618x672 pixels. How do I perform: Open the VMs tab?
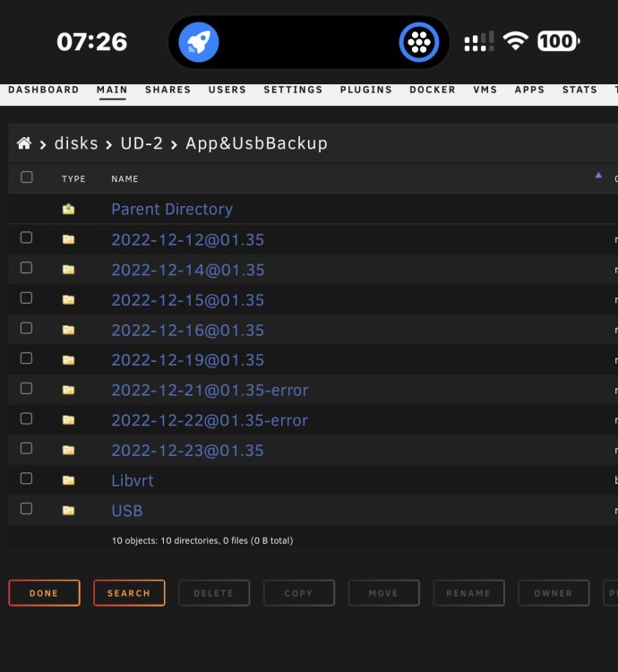[485, 90]
